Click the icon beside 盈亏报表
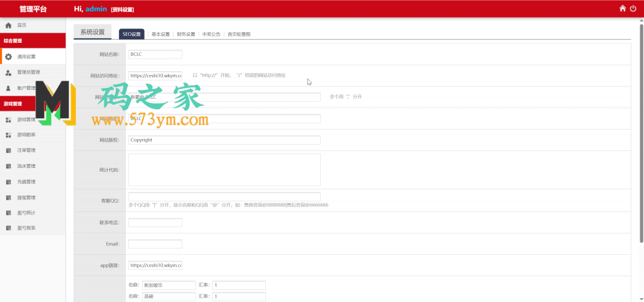This screenshot has height=302, width=644. coord(8,228)
